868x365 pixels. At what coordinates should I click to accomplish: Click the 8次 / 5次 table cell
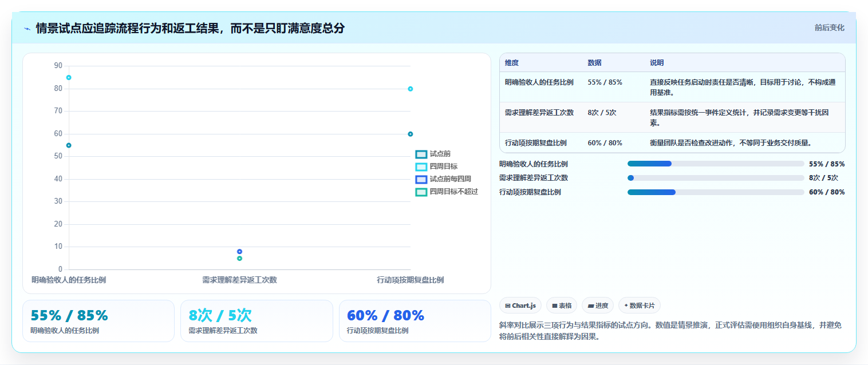tap(602, 112)
